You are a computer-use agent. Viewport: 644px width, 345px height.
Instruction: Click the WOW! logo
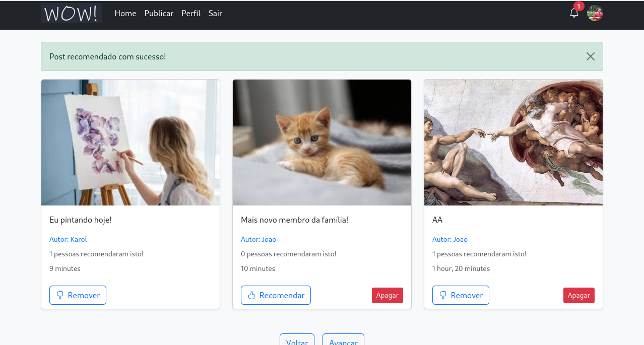click(x=72, y=13)
